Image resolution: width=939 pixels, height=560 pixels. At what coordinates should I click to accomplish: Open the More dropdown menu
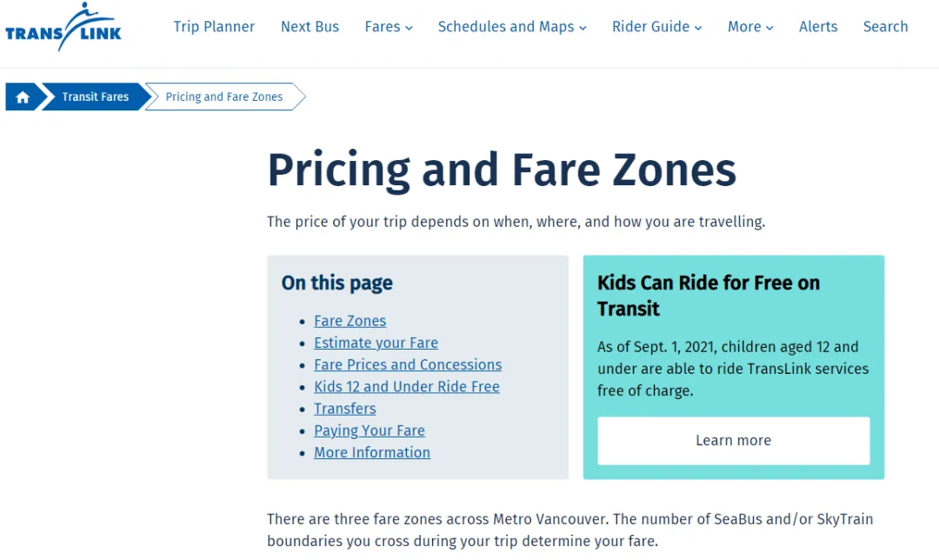pyautogui.click(x=750, y=27)
